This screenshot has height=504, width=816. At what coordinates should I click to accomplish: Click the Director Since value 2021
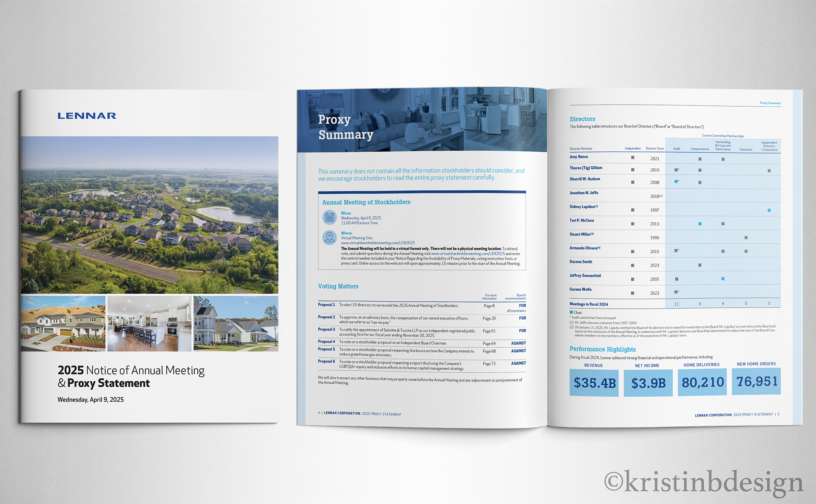point(654,159)
